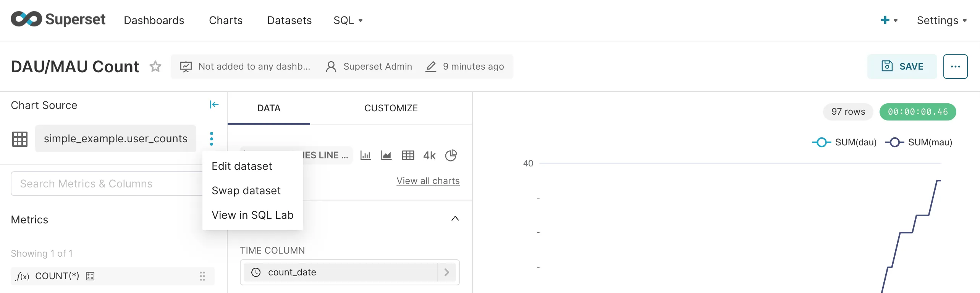This screenshot has width=980, height=293.
Task: Favorite the chart with the star icon
Action: pos(155,67)
